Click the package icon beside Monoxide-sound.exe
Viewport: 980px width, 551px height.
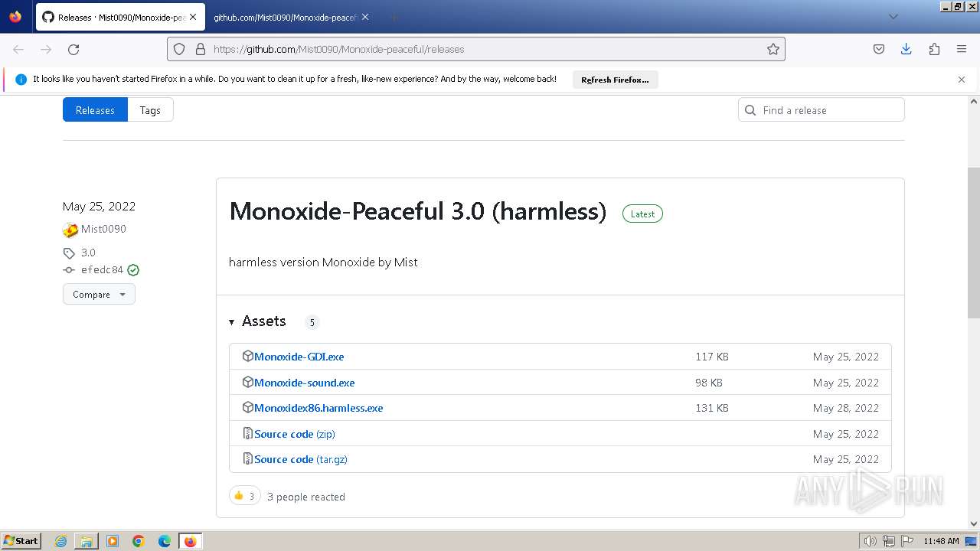247,382
